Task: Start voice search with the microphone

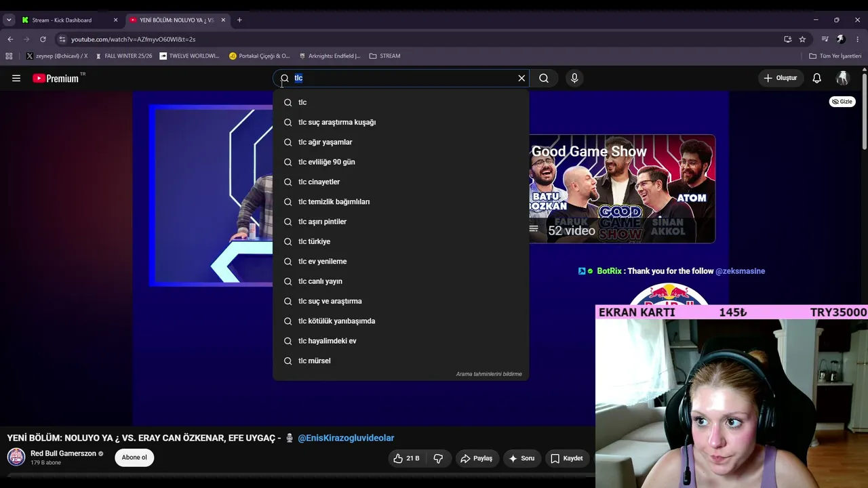Action: pos(574,78)
